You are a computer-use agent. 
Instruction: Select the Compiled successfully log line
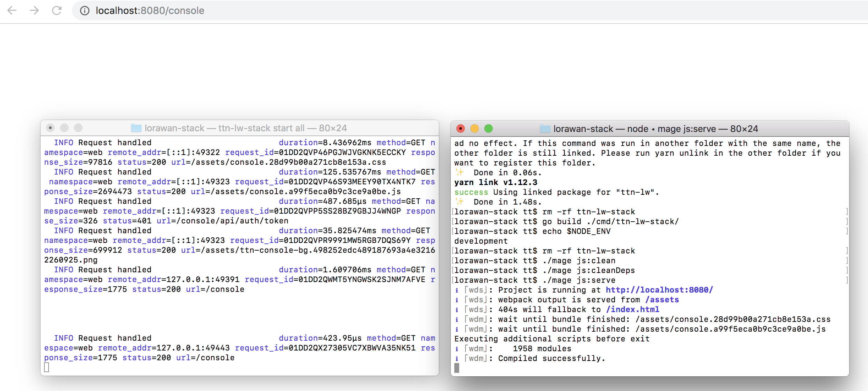[551, 358]
